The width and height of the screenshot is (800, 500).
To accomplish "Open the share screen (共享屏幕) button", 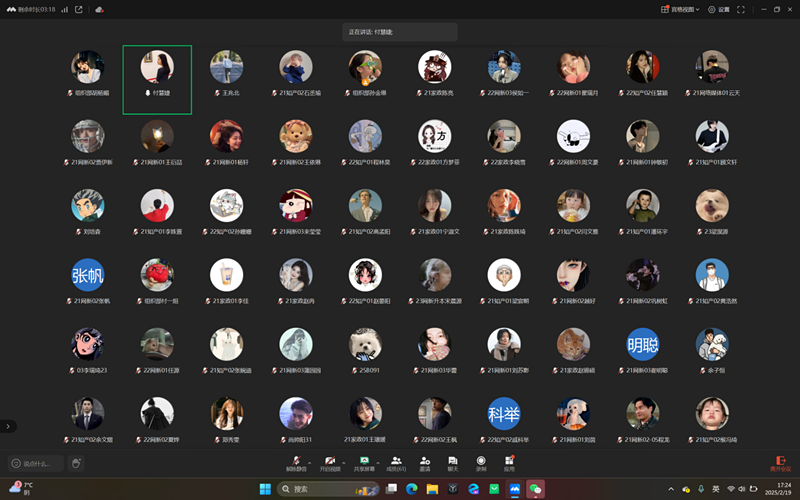I will click(363, 460).
